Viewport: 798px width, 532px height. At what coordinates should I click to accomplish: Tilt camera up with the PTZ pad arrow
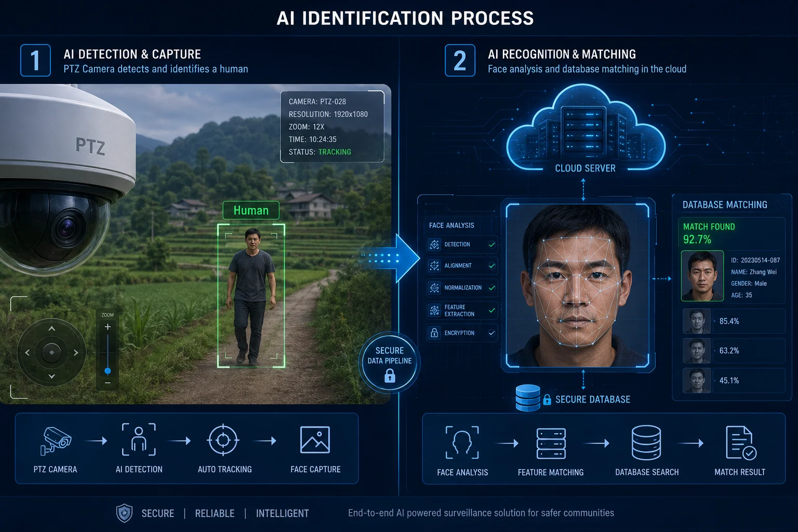click(x=51, y=328)
